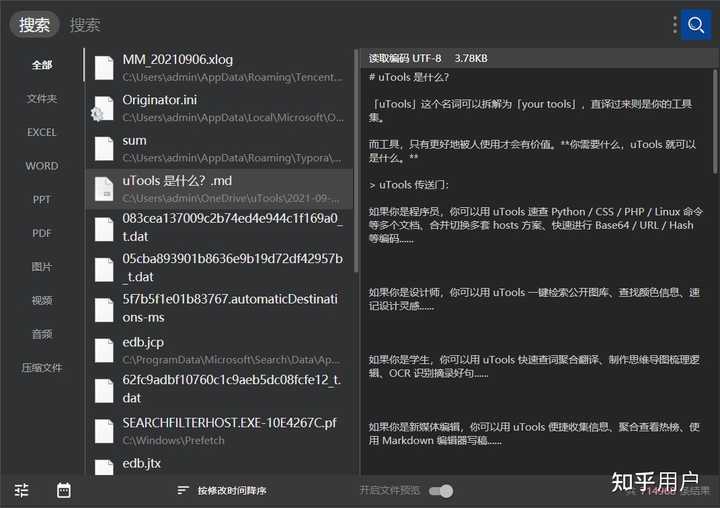Click the SEARCHFILTERHOST.EXE pf file icon

tap(104, 431)
